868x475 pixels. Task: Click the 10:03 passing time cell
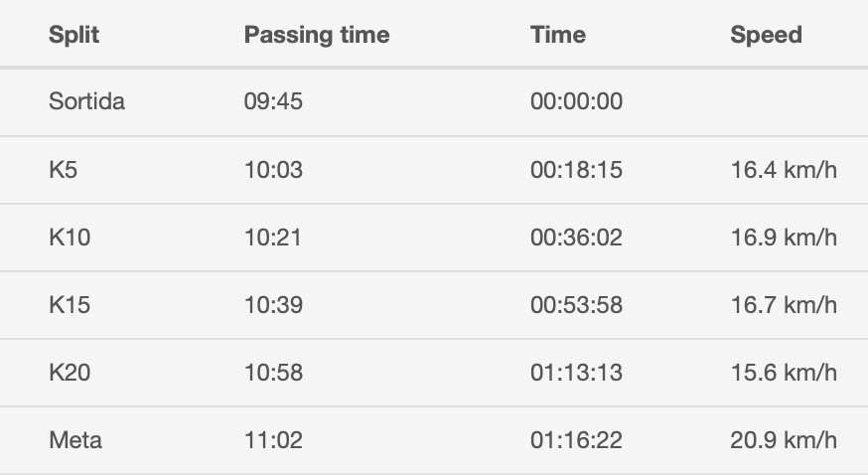click(x=273, y=170)
